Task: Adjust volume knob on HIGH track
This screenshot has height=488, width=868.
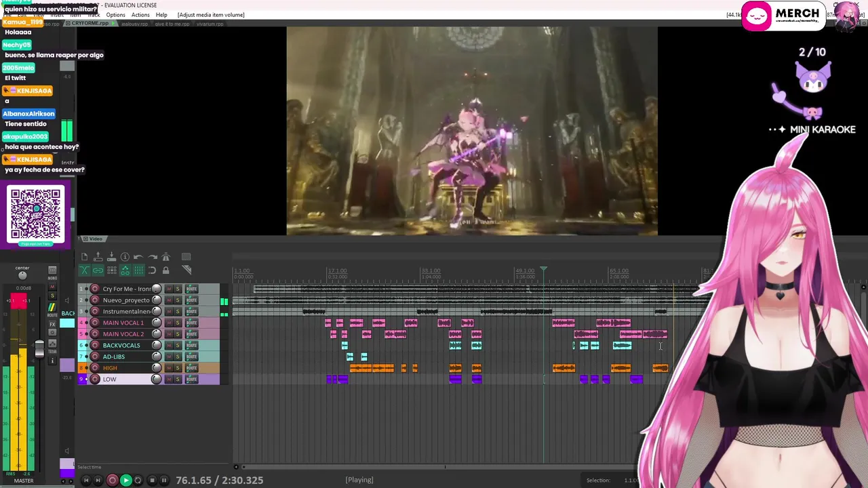Action: coord(157,368)
